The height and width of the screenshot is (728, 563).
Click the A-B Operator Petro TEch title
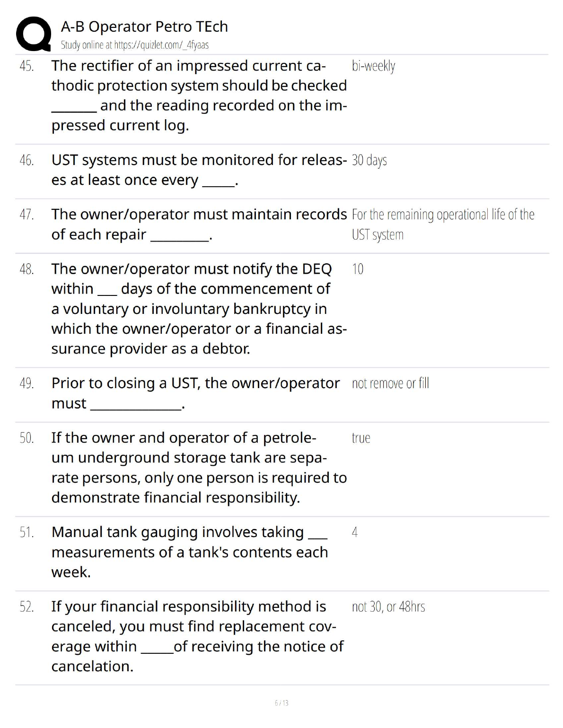[144, 26]
